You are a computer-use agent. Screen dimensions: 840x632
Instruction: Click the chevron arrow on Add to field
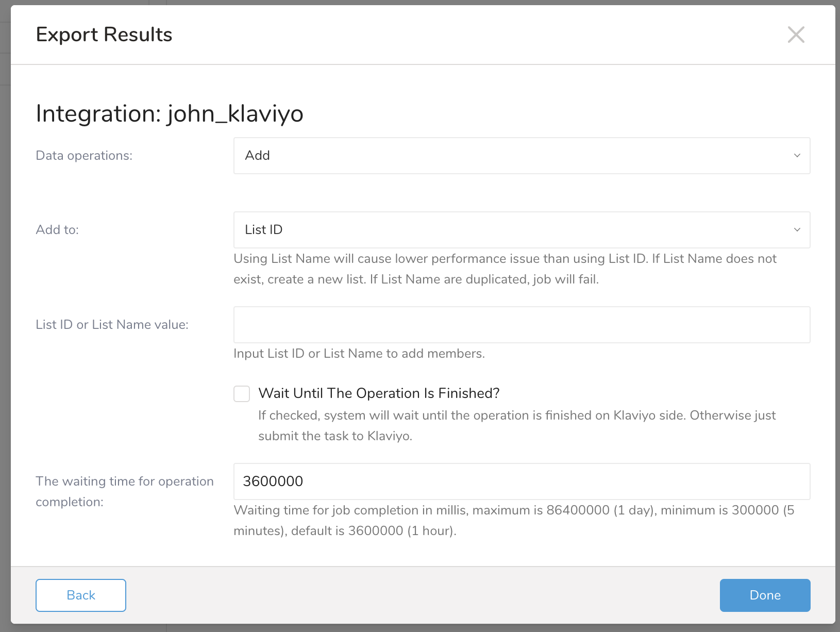coord(797,230)
